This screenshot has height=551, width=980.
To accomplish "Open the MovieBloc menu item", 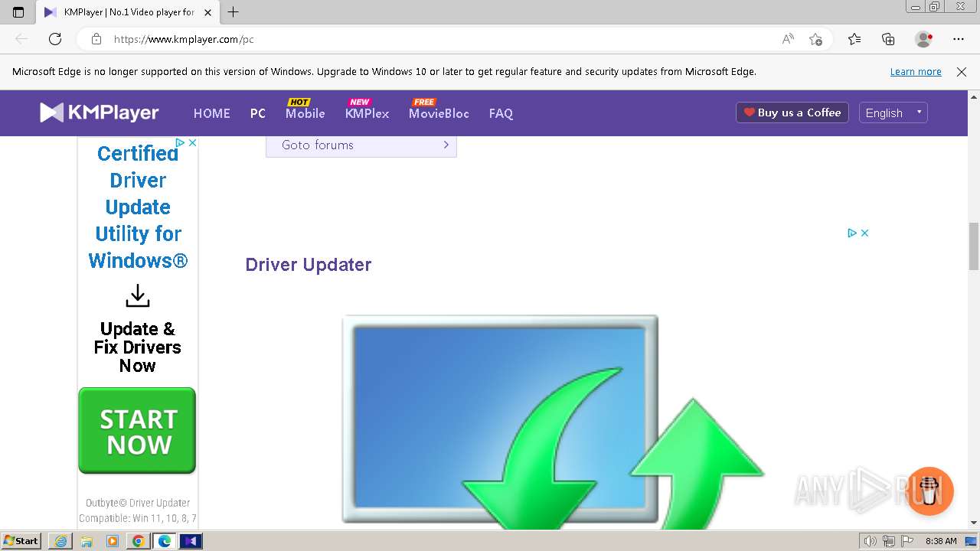I will [x=439, y=113].
